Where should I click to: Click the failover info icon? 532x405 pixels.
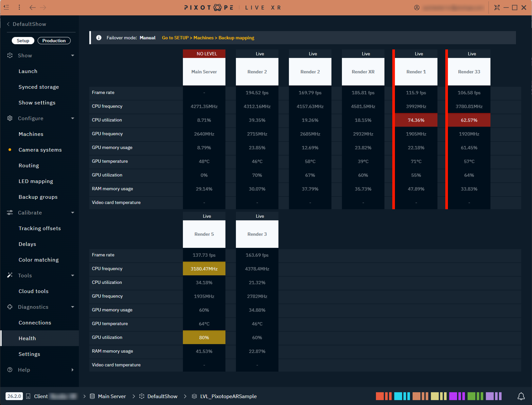click(x=99, y=38)
